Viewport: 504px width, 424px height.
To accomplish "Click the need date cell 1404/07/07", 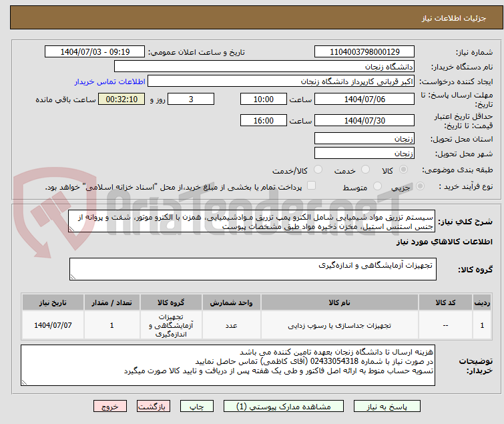I will (x=53, y=325).
